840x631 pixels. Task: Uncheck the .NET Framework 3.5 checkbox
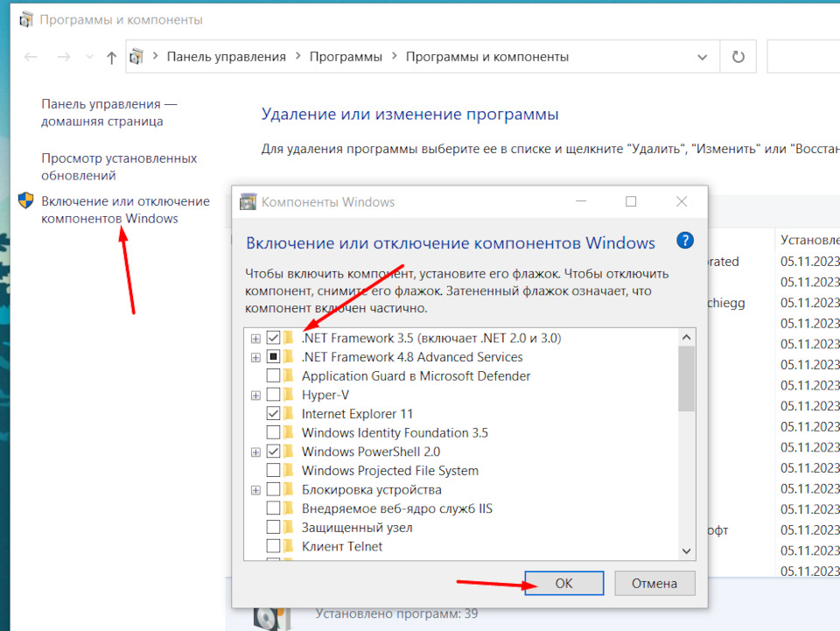click(274, 338)
